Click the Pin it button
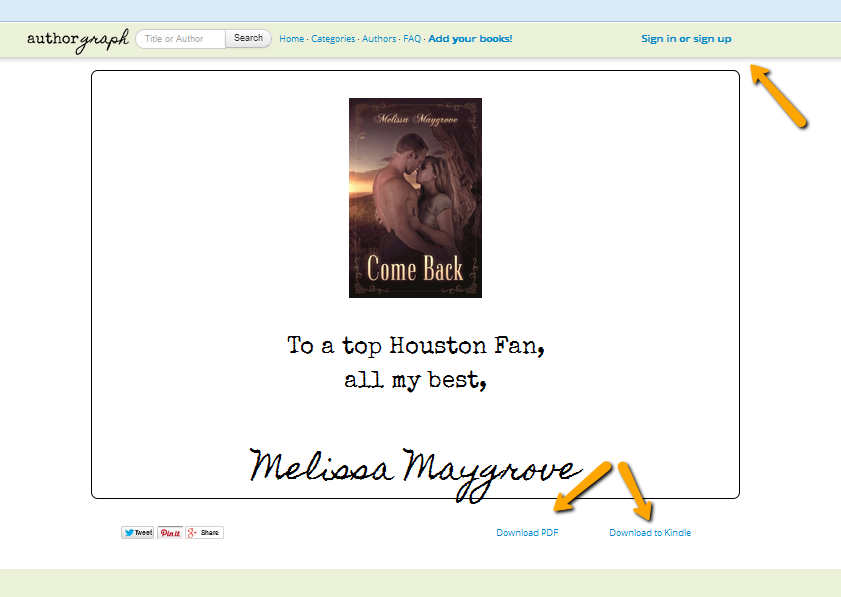Viewport: 841px width, 597px height. coord(170,533)
